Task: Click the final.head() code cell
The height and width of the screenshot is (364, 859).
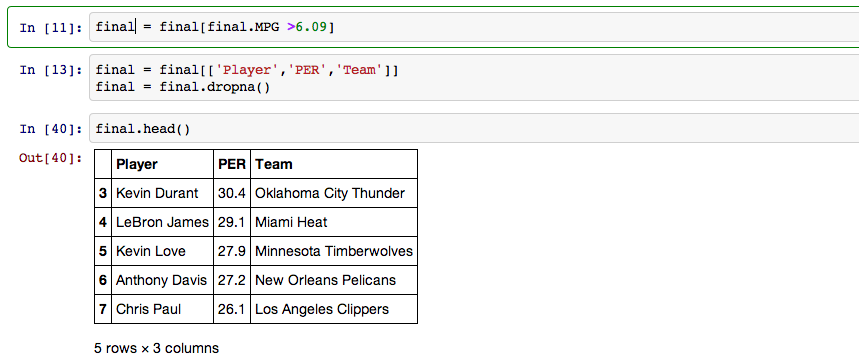Action: tap(474, 129)
